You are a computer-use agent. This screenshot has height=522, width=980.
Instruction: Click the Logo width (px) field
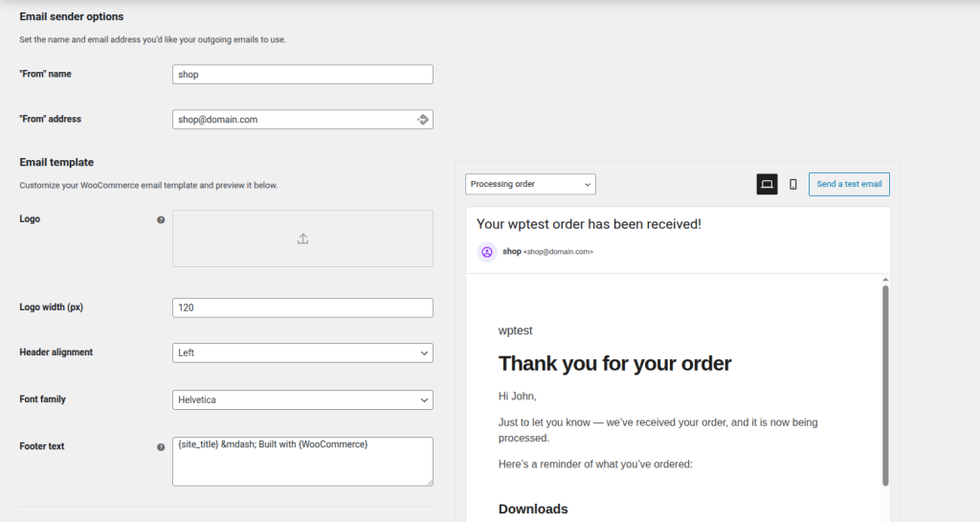point(302,307)
